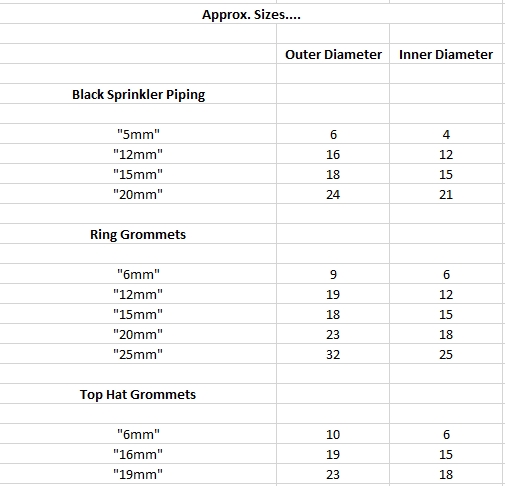
Task: Select the Top Hat Grommets heading cell
Action: [138, 394]
